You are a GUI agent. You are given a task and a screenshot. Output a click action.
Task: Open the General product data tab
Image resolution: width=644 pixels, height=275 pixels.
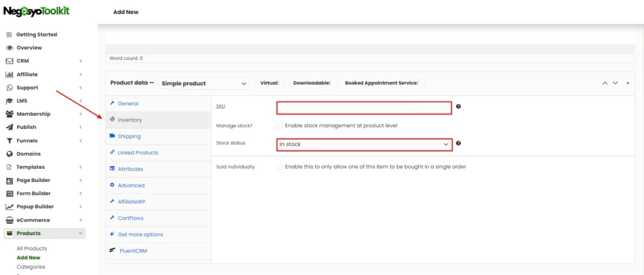[x=158, y=104]
